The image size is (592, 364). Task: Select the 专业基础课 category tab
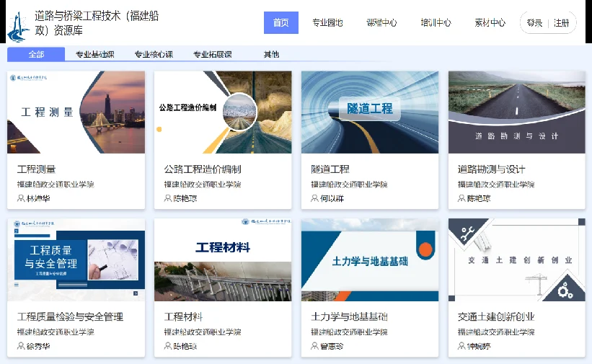click(x=94, y=54)
